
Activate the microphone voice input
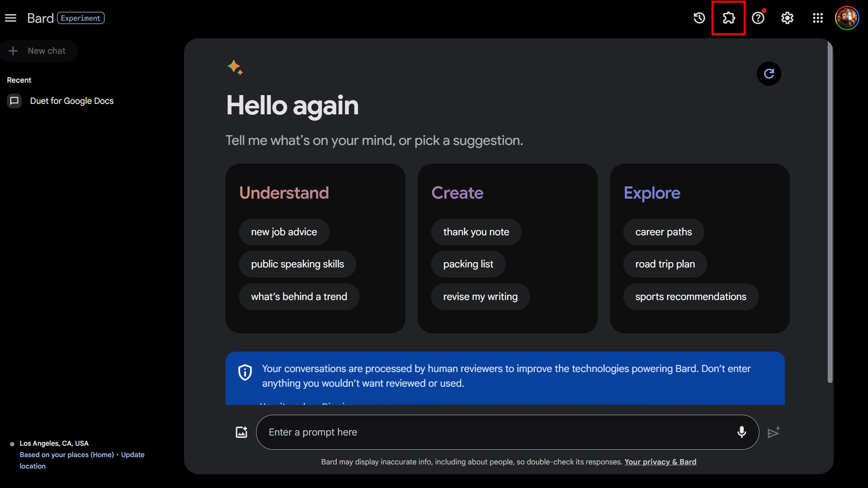pos(741,432)
